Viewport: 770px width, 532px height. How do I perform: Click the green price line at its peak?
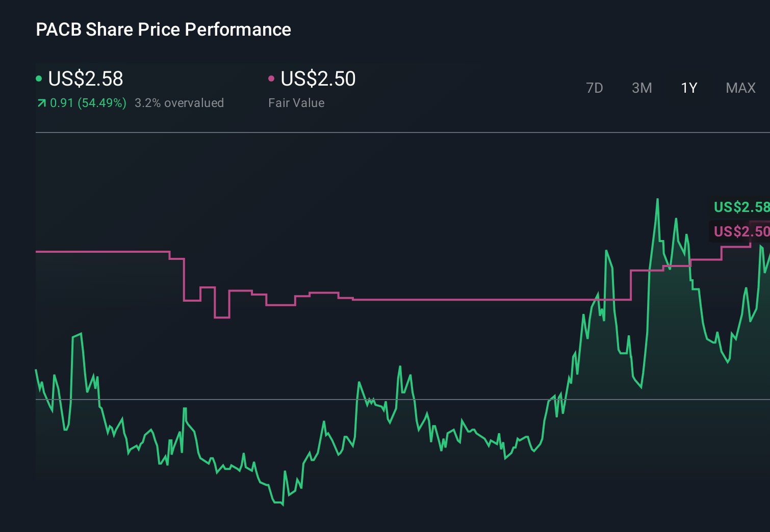pyautogui.click(x=658, y=199)
